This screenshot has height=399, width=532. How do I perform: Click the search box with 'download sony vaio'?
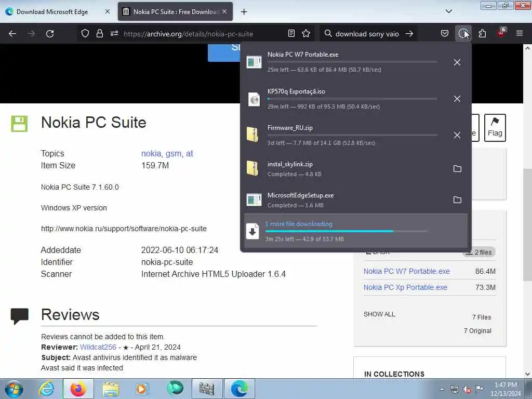click(367, 34)
